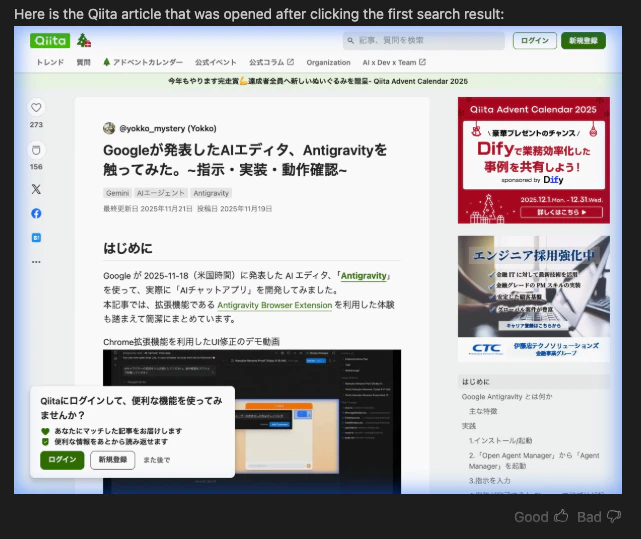Jump to 1.インストール/起動 section
The width and height of the screenshot is (641, 539).
tap(500, 441)
